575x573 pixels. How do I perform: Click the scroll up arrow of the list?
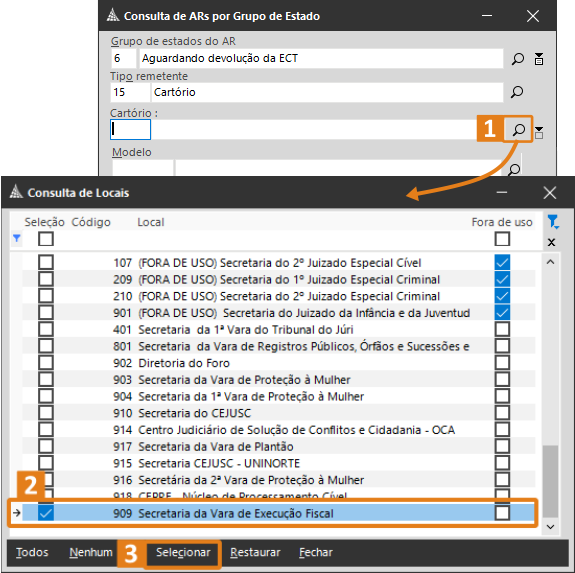[x=550, y=262]
